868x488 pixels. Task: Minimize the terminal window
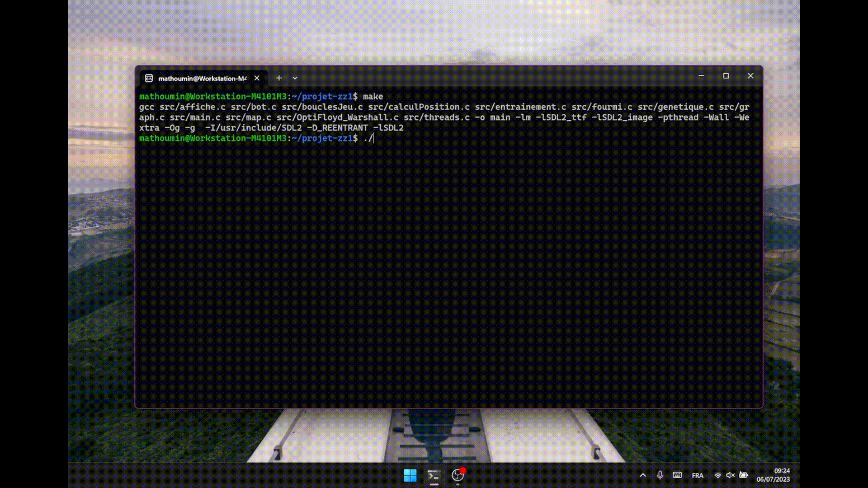click(702, 76)
